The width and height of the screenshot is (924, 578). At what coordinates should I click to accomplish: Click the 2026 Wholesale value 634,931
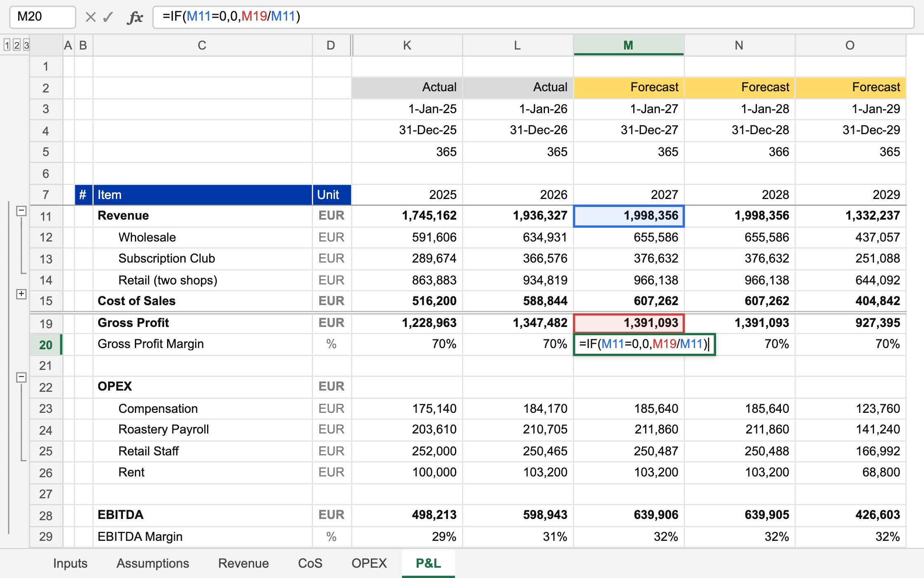pyautogui.click(x=518, y=237)
